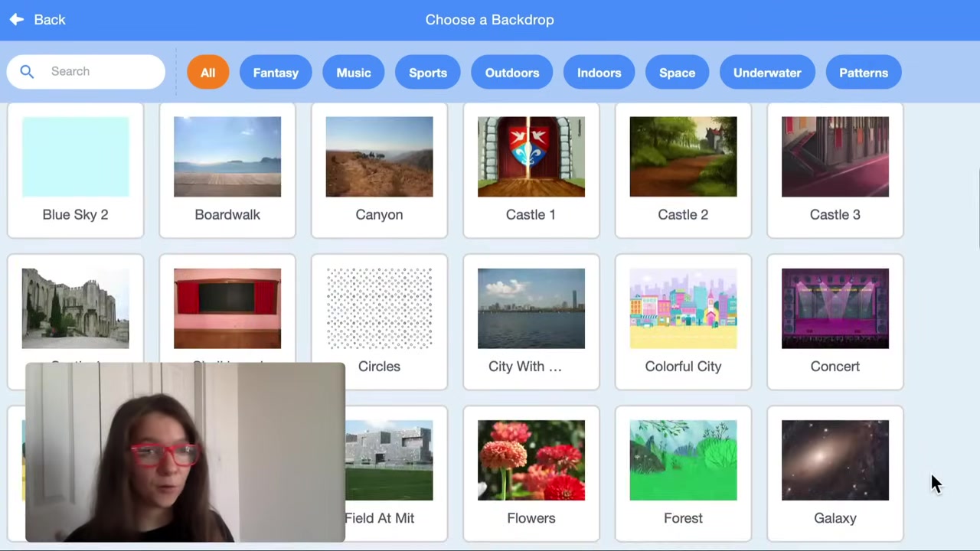This screenshot has width=980, height=551.
Task: Click the search magnifier icon
Action: tap(27, 72)
